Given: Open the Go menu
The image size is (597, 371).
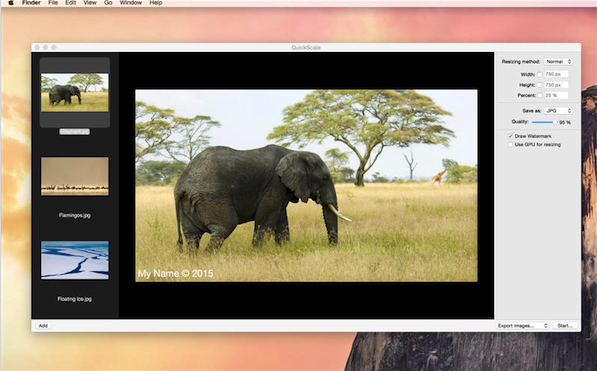Looking at the screenshot, I should click(x=108, y=3).
